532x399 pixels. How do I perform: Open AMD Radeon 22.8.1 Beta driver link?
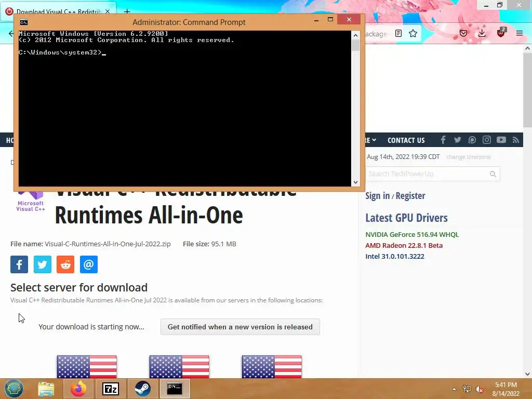[x=404, y=245]
